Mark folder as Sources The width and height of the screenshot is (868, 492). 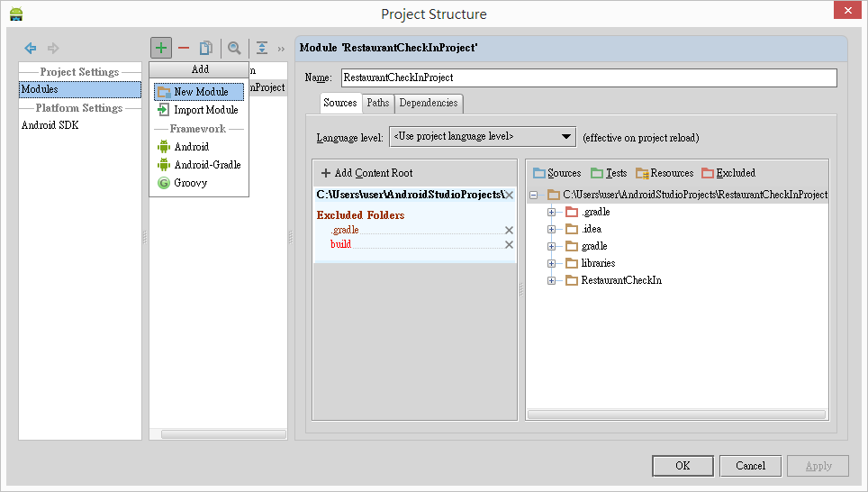pyautogui.click(x=556, y=173)
